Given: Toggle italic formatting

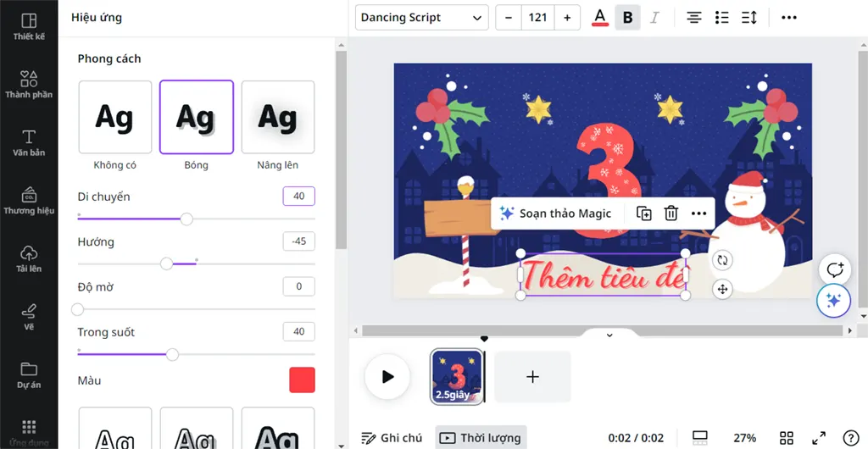Looking at the screenshot, I should pyautogui.click(x=655, y=18).
